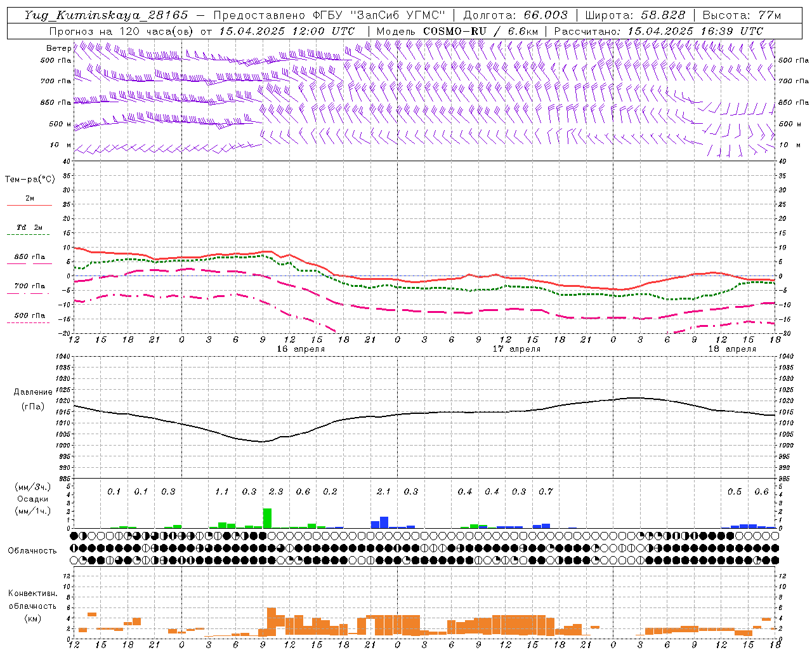Image resolution: width=812 pixels, height=650 pixels.
Task: Click the Прогноз на 120 часа(ов) text
Action: [x=122, y=31]
